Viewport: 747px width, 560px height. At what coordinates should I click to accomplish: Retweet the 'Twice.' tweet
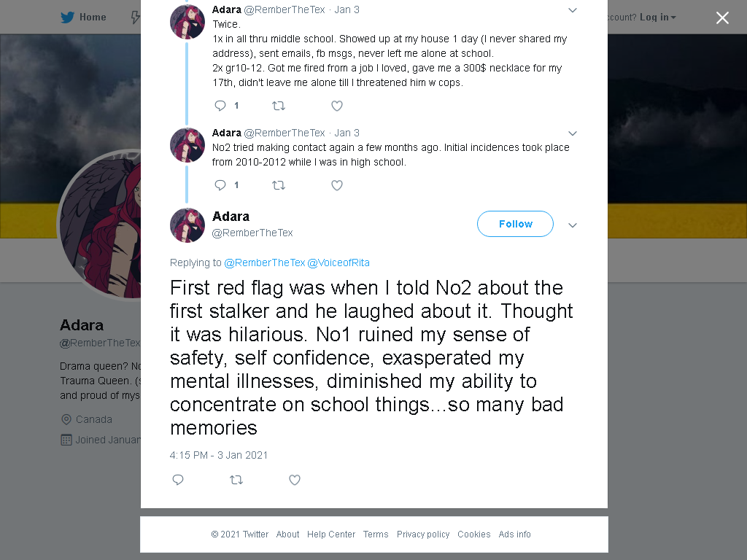pos(279,106)
